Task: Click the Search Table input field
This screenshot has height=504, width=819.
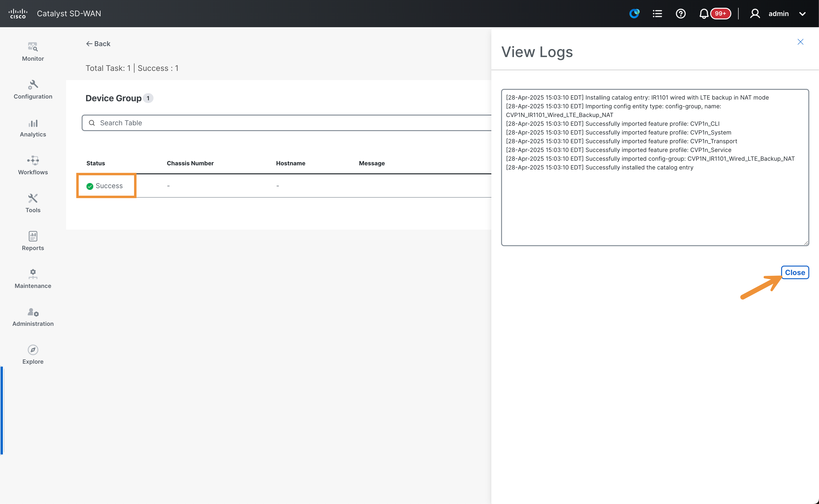Action: [x=287, y=123]
